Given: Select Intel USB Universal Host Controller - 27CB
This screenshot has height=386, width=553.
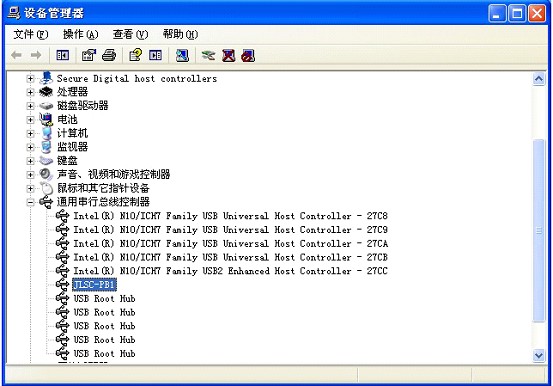Looking at the screenshot, I should [230, 257].
